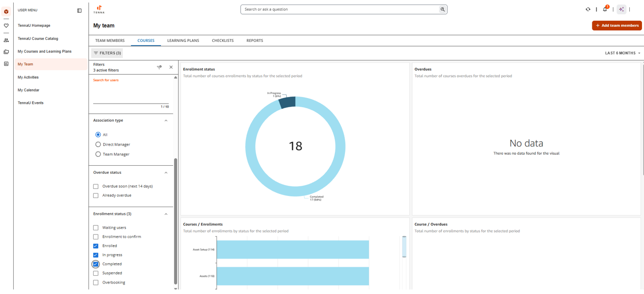Image resolution: width=644 pixels, height=294 pixels.
Task: Open the stacked folders icon in left rail
Action: click(6, 52)
